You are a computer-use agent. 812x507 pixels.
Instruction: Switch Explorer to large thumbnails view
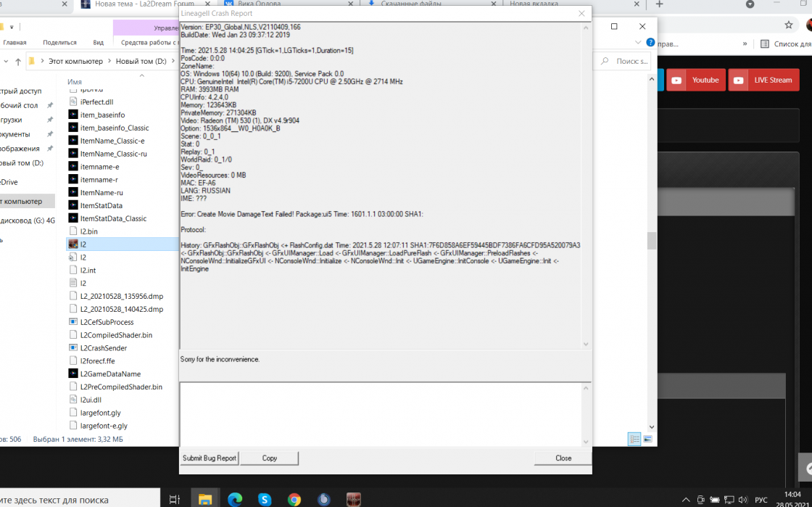[647, 439]
